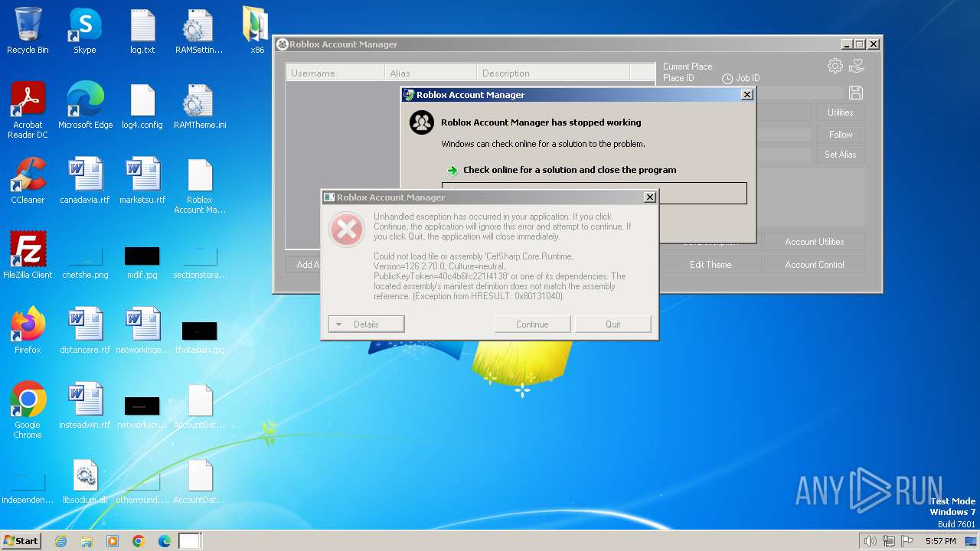Sort by Description column header
This screenshot has height=551, width=980.
(x=553, y=73)
